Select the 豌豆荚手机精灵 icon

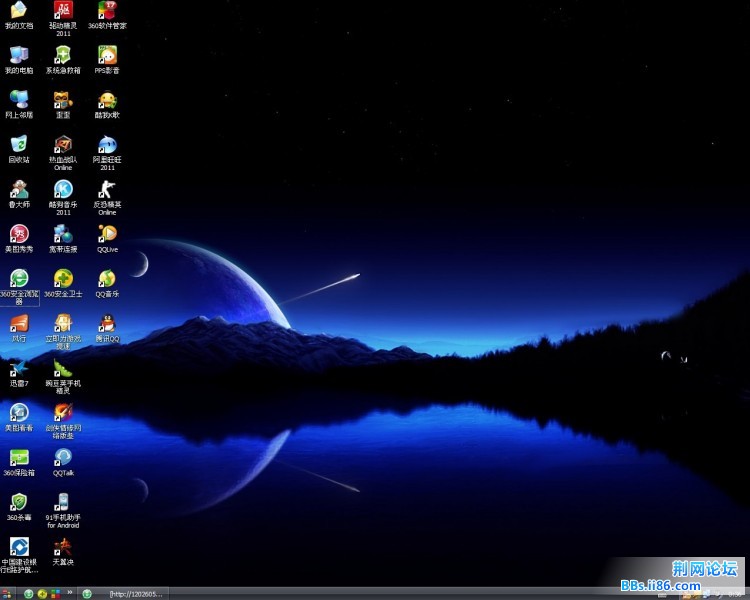tap(63, 368)
